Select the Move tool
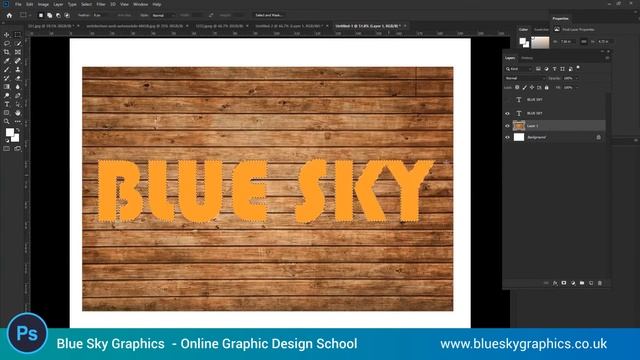Screen dimensions: 640x360 click(7, 35)
